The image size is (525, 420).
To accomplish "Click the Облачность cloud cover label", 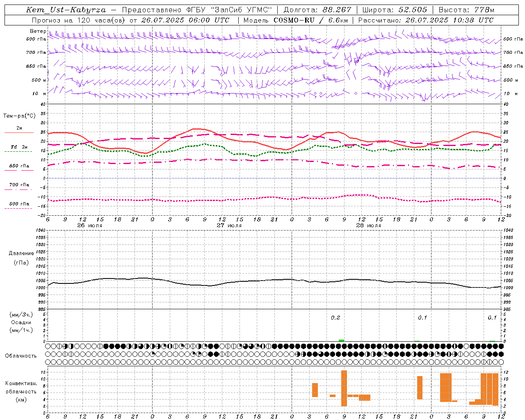I will [x=21, y=356].
